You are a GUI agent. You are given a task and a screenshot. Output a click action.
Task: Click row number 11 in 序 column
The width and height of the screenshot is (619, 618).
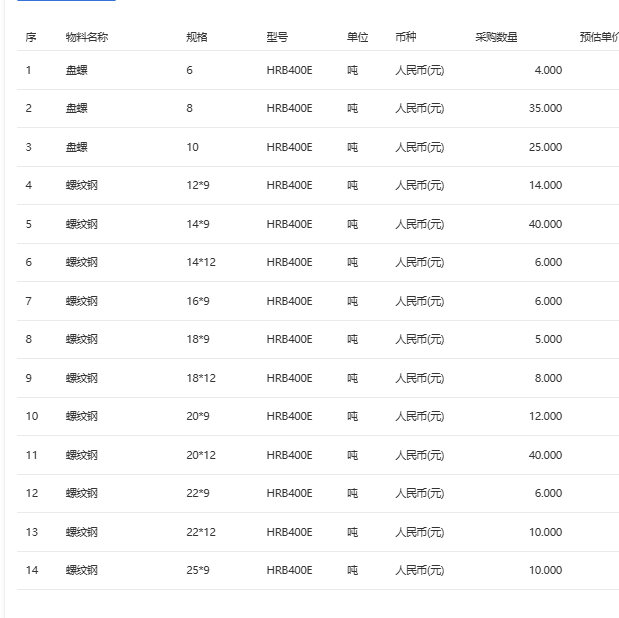point(32,455)
